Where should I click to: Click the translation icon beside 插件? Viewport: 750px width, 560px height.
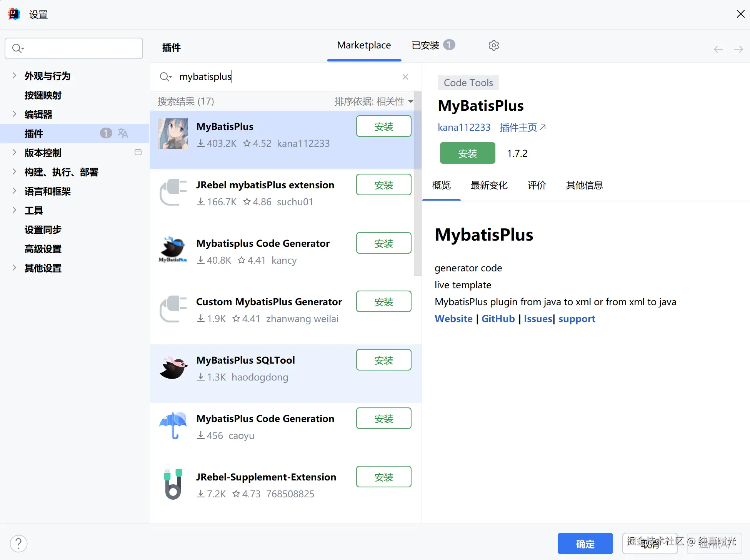coord(123,133)
